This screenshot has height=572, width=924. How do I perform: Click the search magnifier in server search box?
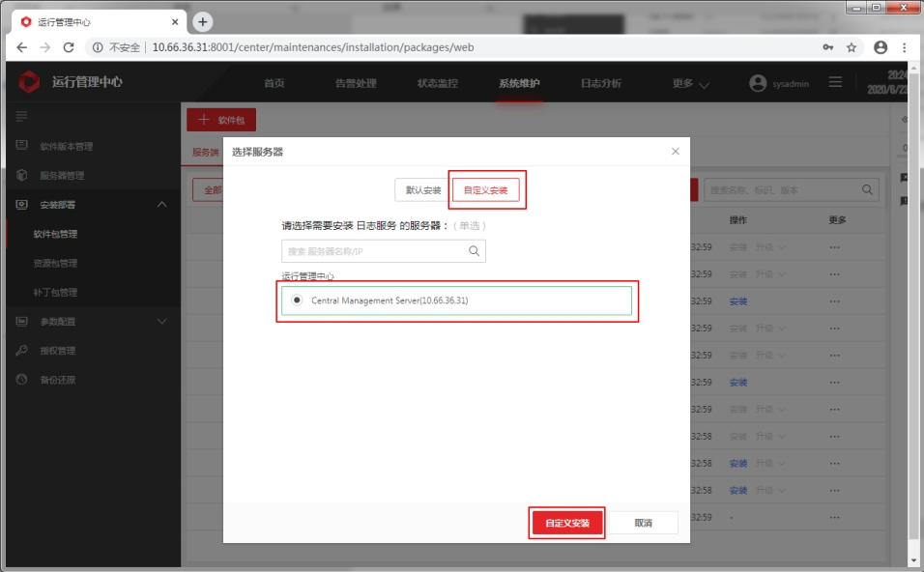[x=474, y=251]
